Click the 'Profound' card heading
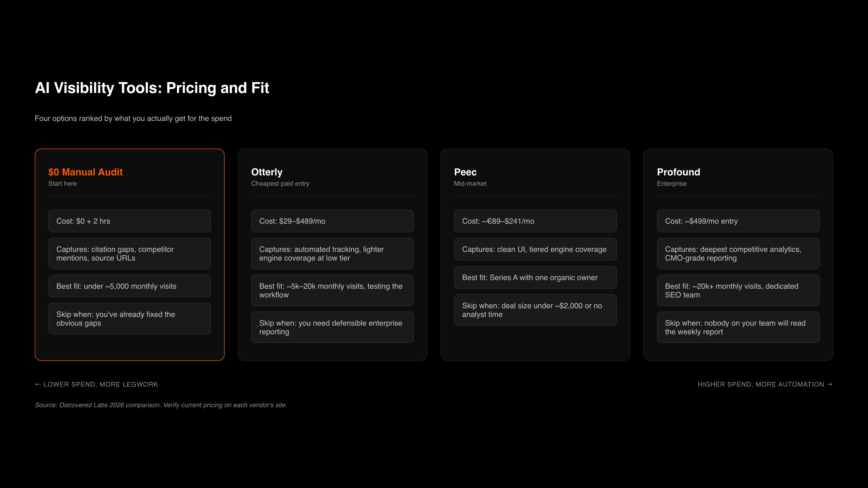 679,172
